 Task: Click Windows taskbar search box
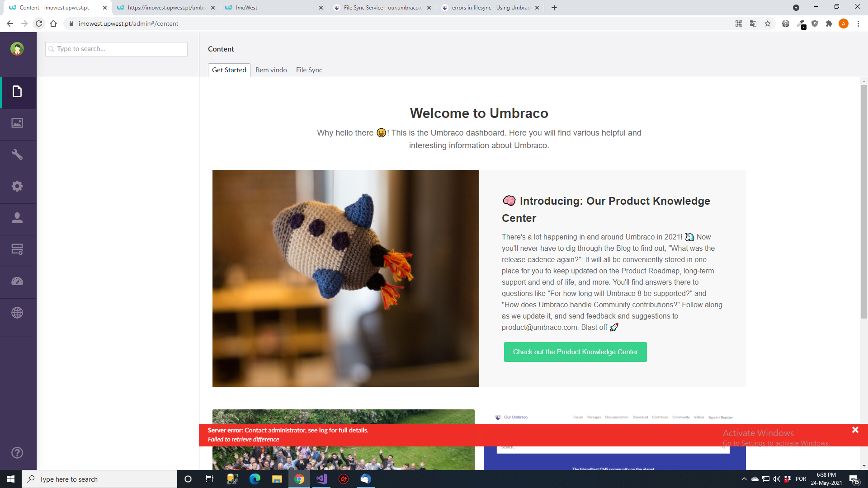99,479
